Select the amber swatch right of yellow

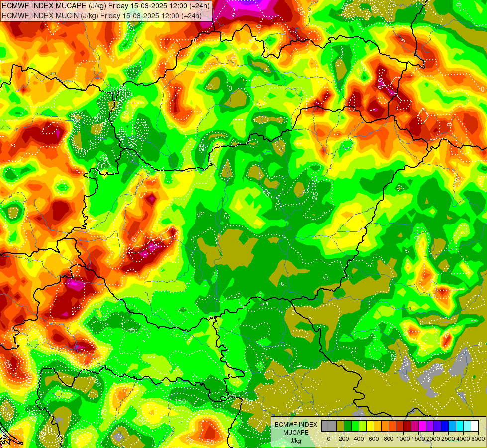(378, 426)
